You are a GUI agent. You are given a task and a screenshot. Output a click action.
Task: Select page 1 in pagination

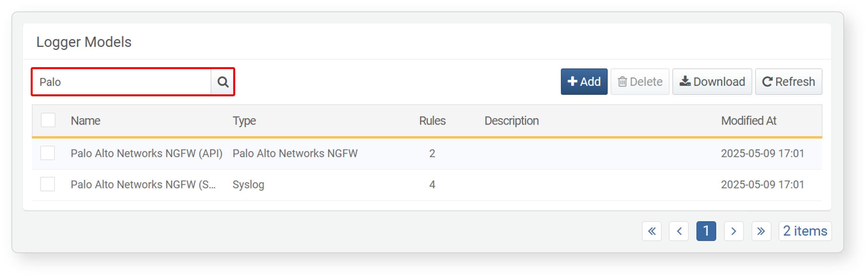point(706,231)
